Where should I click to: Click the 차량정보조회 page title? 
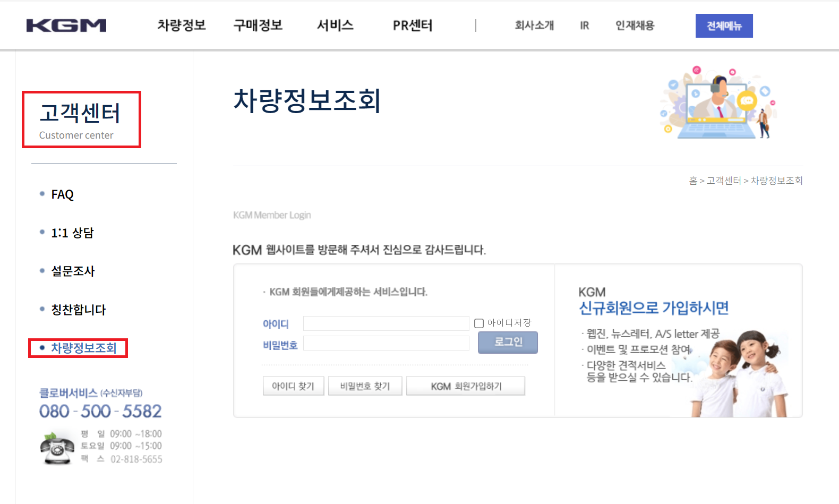[307, 100]
